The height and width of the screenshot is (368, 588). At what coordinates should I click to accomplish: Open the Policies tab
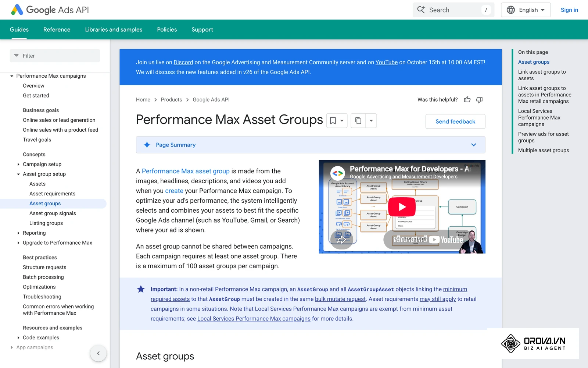click(x=167, y=29)
